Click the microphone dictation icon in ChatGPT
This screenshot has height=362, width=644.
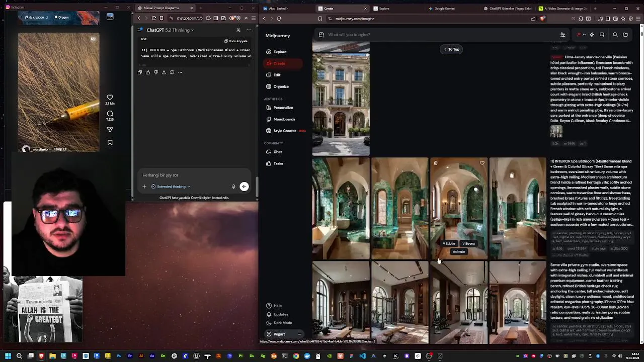point(233,187)
